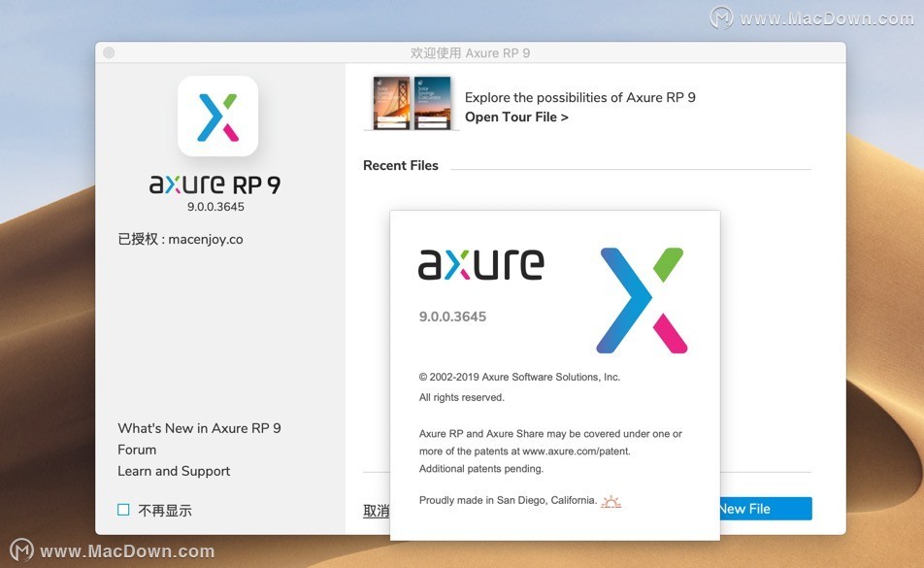
Task: Click the axure wordmark in the about panel
Action: [x=480, y=264]
